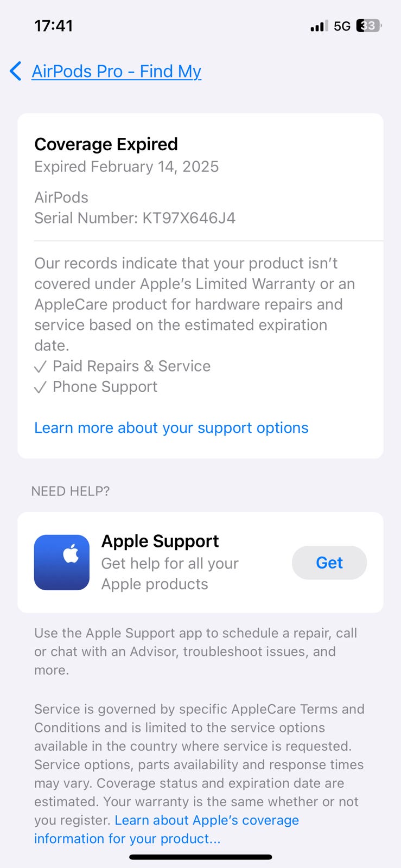Tap the Coverage Expired heading
401x868 pixels.
[x=106, y=144]
